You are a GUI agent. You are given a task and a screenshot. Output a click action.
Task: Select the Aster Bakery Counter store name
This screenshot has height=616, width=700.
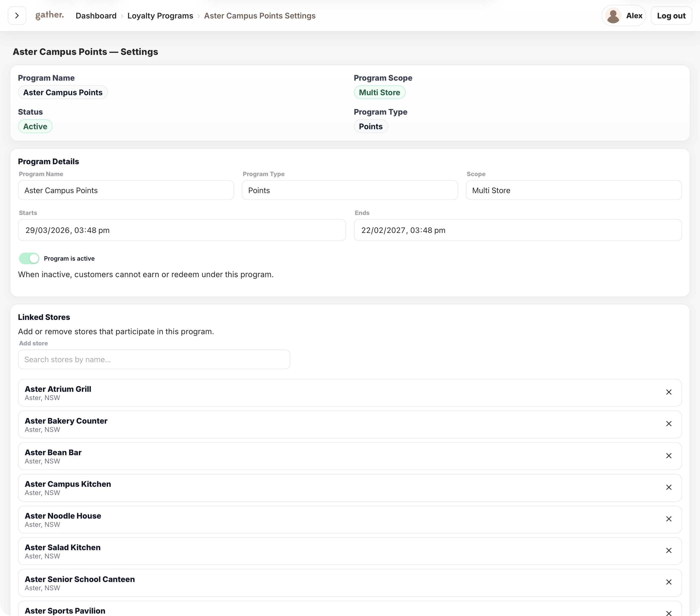point(66,421)
